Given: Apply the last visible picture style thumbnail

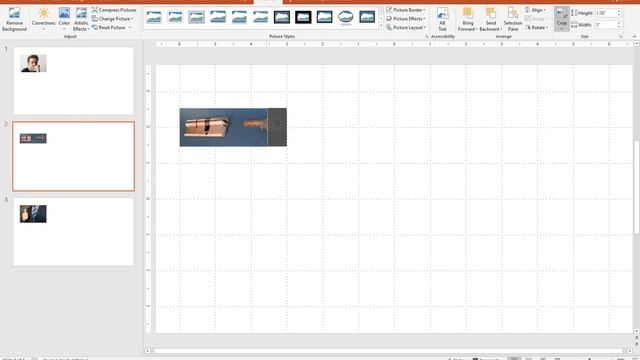Looking at the screenshot, I should (x=367, y=17).
